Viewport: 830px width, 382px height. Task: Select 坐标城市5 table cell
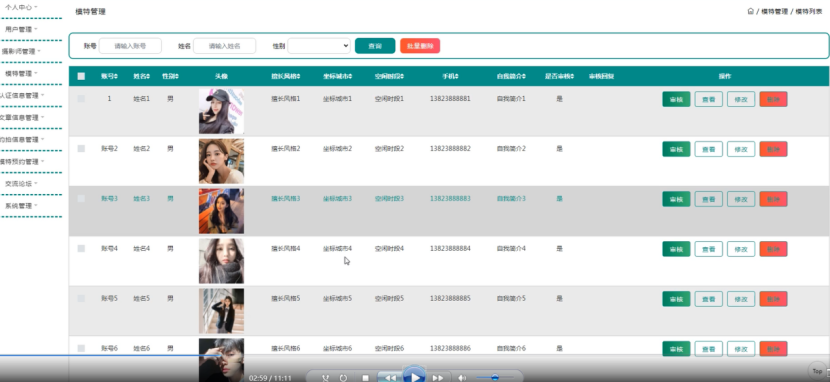(x=337, y=298)
